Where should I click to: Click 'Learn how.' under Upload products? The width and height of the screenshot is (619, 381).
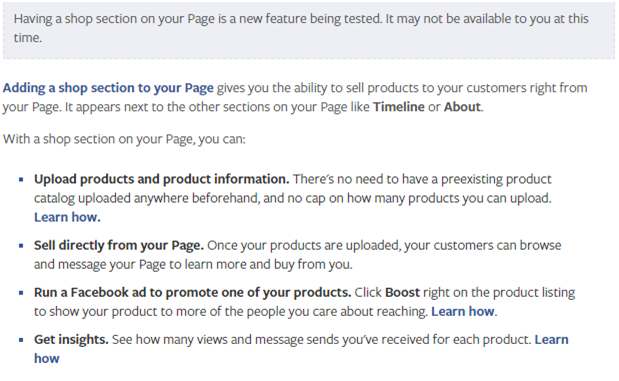point(67,217)
